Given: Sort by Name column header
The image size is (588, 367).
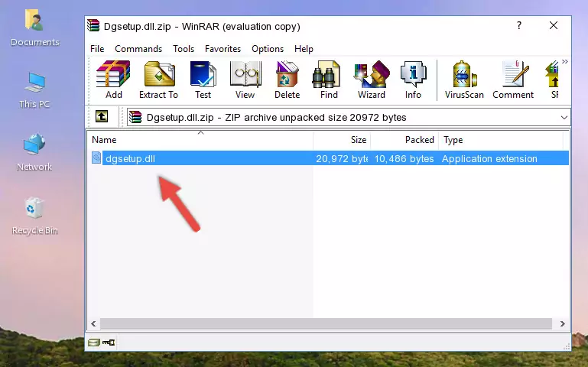Looking at the screenshot, I should (x=200, y=140).
